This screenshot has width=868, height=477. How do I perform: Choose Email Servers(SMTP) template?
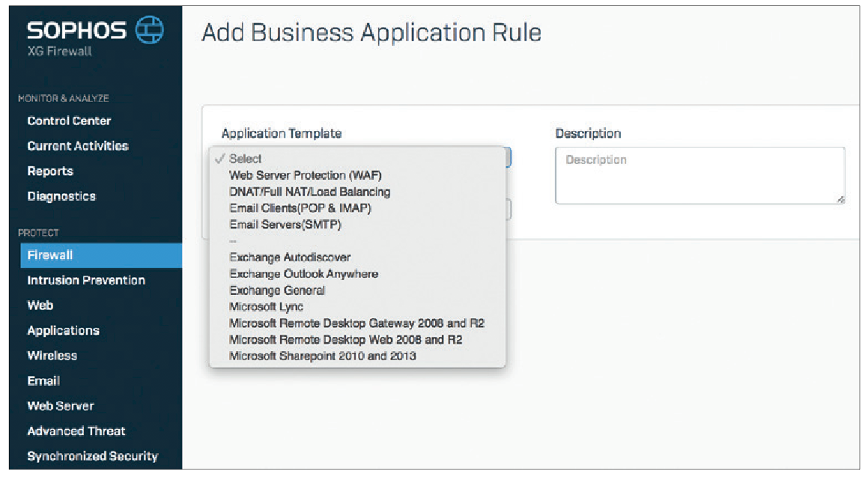[x=357, y=225]
